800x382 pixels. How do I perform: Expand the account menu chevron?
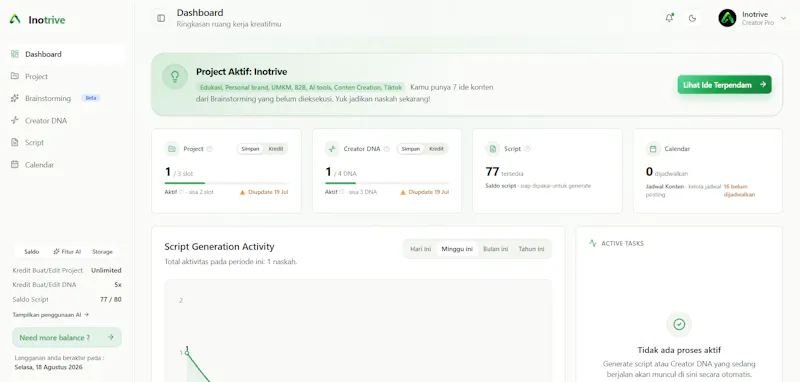click(784, 18)
